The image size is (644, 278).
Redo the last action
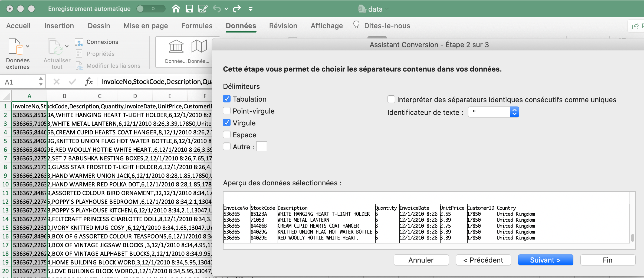coord(237,9)
